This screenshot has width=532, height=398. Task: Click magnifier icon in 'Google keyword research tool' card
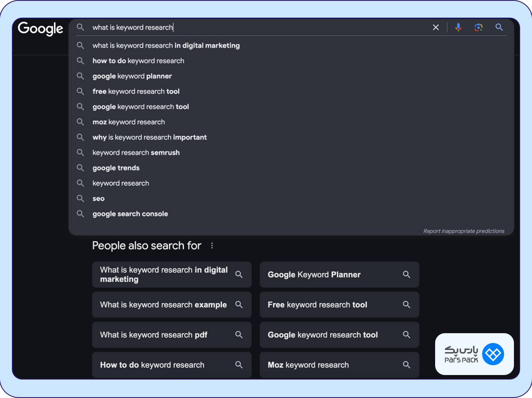tap(406, 335)
